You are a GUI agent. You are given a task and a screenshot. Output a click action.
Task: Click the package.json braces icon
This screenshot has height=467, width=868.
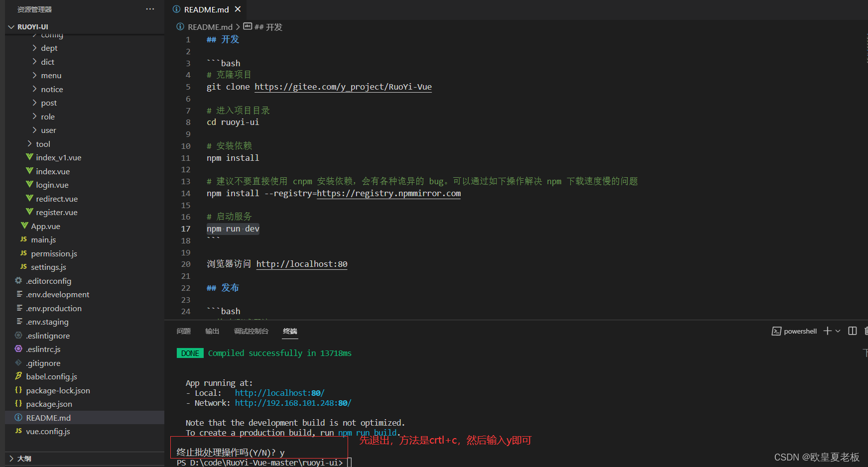[x=18, y=403]
